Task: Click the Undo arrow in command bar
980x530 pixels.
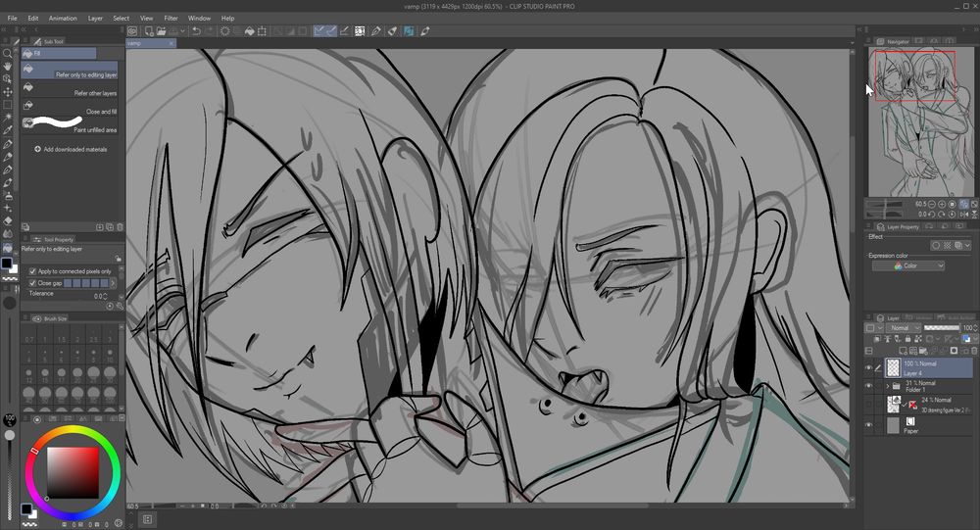Action: 196,30
